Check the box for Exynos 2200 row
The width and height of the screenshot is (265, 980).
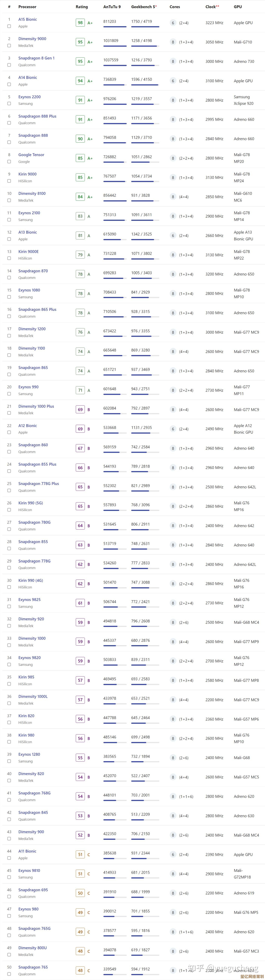pyautogui.click(x=9, y=104)
